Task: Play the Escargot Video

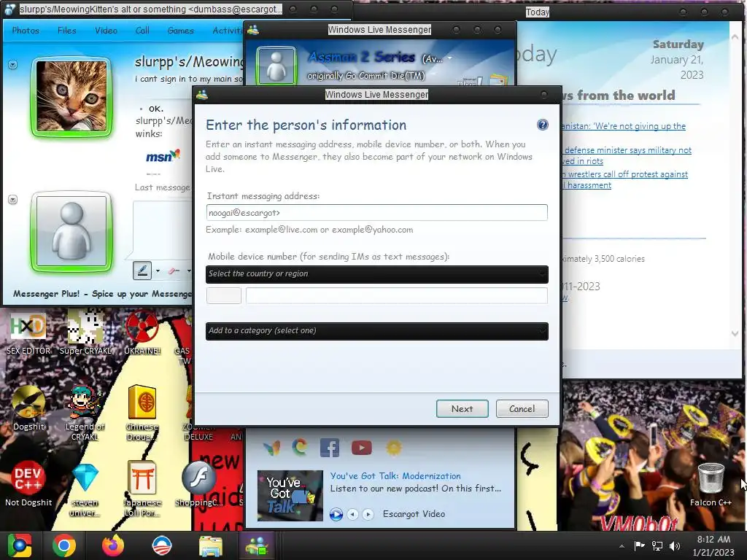Action: coord(336,514)
